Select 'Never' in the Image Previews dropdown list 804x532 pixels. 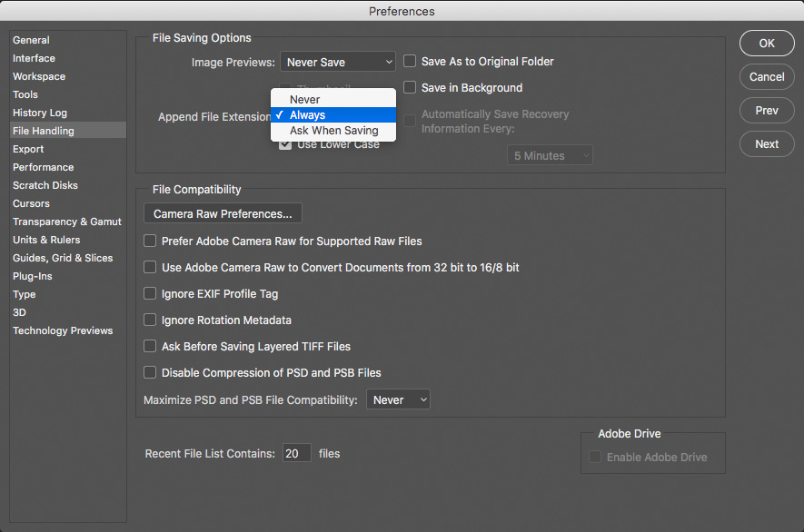pos(304,99)
